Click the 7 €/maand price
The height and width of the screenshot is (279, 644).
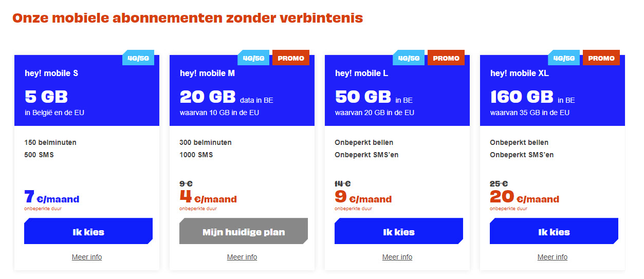coord(52,198)
